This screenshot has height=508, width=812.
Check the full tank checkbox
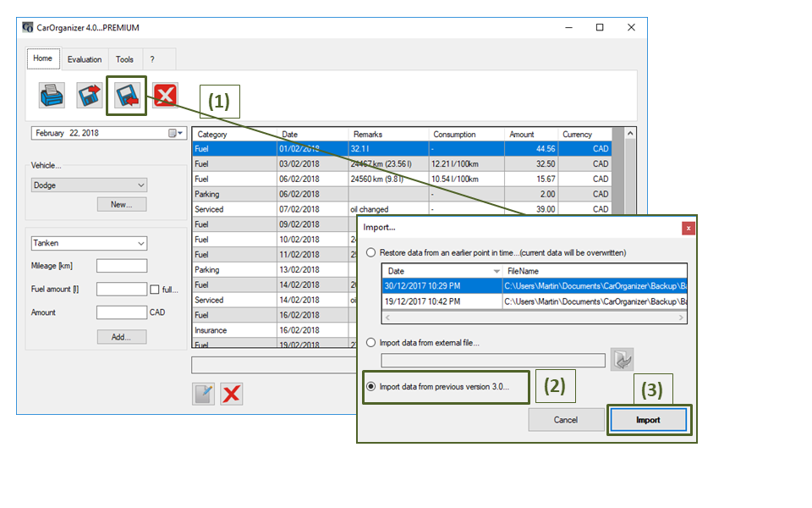click(154, 290)
